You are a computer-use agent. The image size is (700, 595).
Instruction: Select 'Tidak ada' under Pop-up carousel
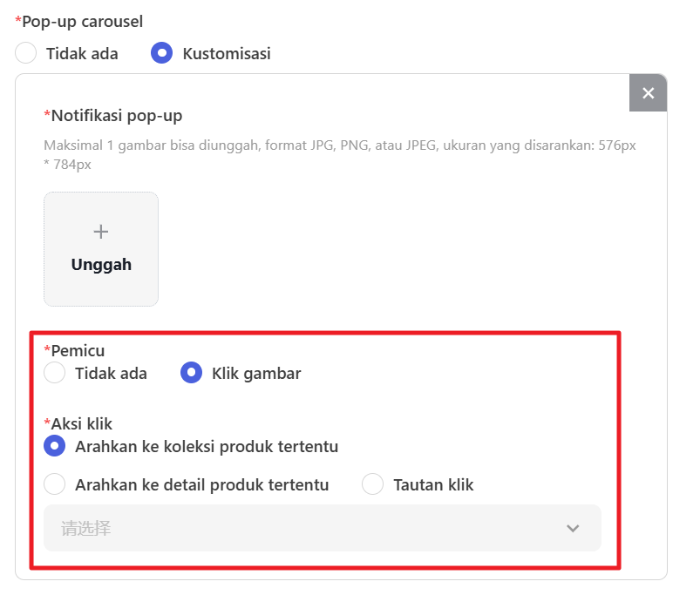(26, 53)
